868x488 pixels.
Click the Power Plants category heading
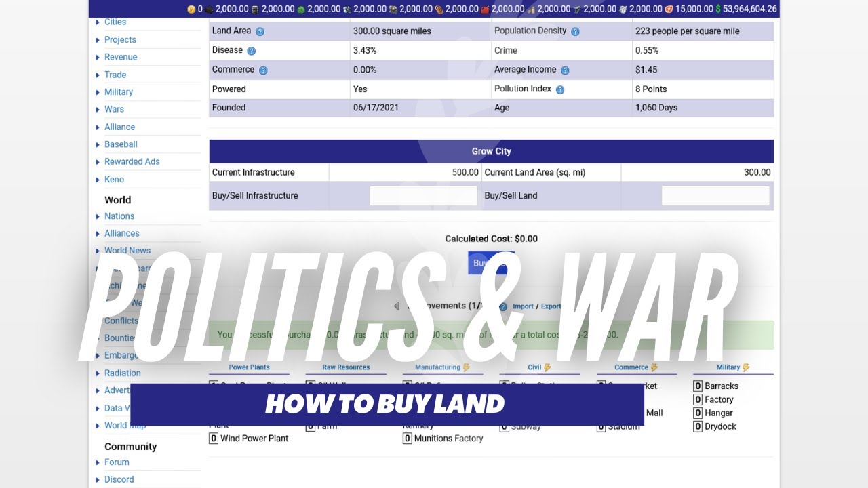tap(249, 367)
